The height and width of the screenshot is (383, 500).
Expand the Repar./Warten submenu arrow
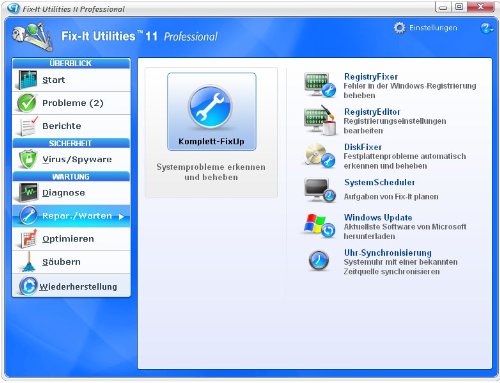click(x=121, y=217)
